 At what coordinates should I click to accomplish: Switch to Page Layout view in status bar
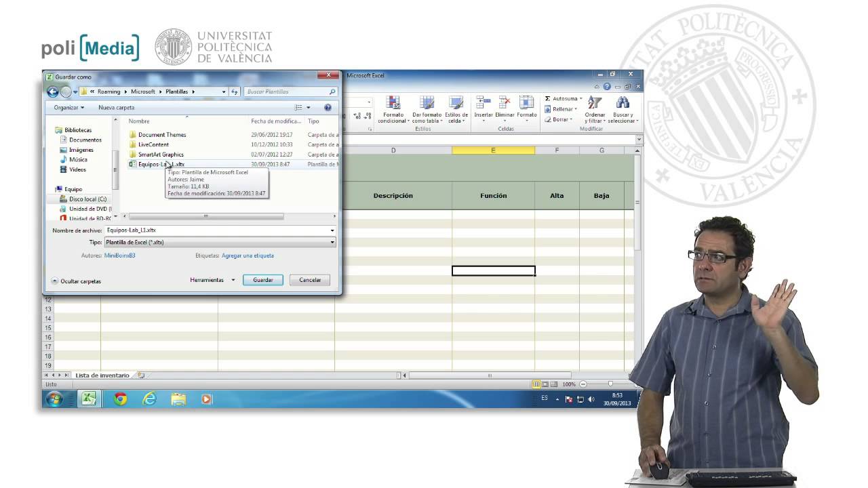pos(545,384)
